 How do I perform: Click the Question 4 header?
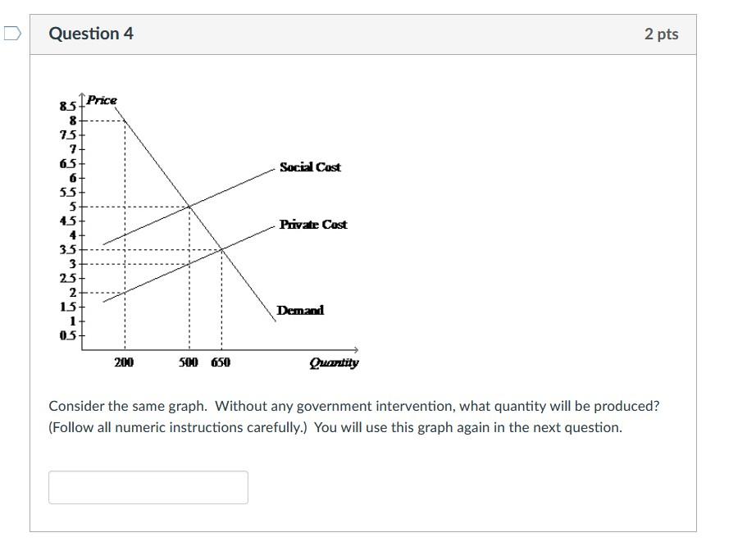tap(92, 34)
